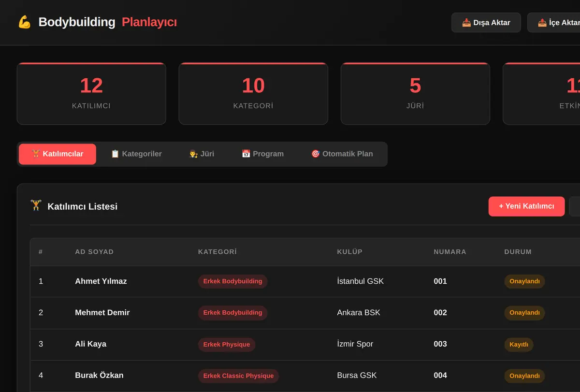The width and height of the screenshot is (580, 392).
Task: Click the KULÜP column header
Action: point(349,252)
